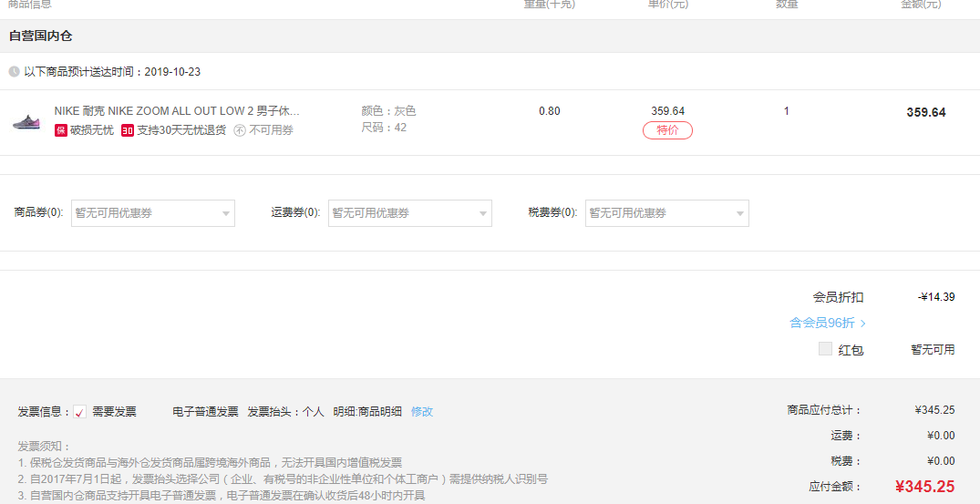Click the 颜色：灰色 attribute
This screenshot has height=504, width=980.
[388, 111]
